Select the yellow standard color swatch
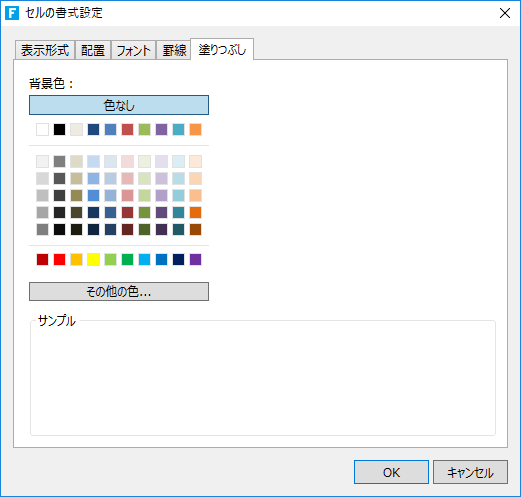Image resolution: width=521 pixels, height=497 pixels. pos(93,259)
